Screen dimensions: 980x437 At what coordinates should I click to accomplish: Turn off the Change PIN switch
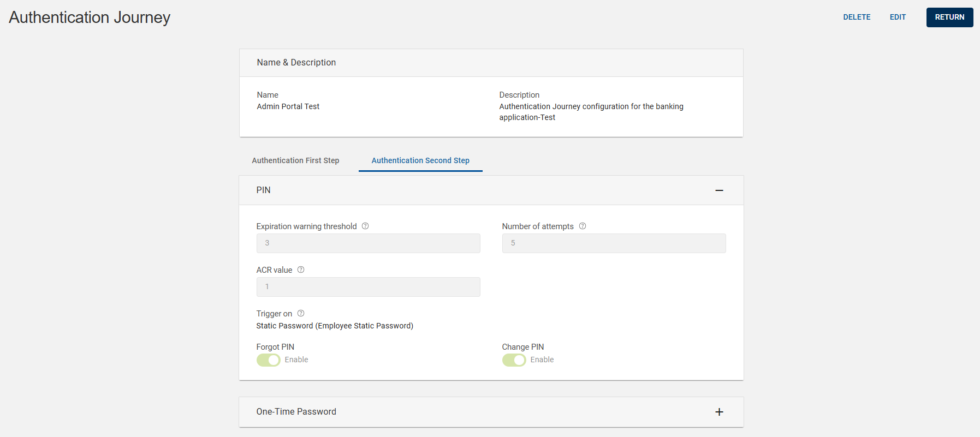click(x=514, y=360)
